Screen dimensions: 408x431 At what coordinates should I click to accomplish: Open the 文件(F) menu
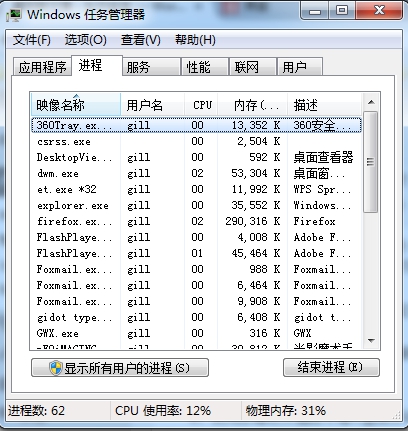[32, 40]
